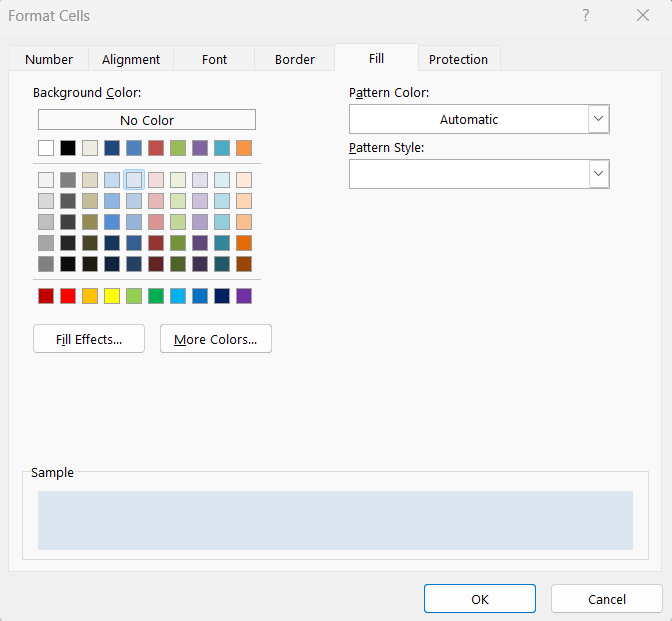The image size is (672, 621).
Task: Switch to the Number tab
Action: 49,59
